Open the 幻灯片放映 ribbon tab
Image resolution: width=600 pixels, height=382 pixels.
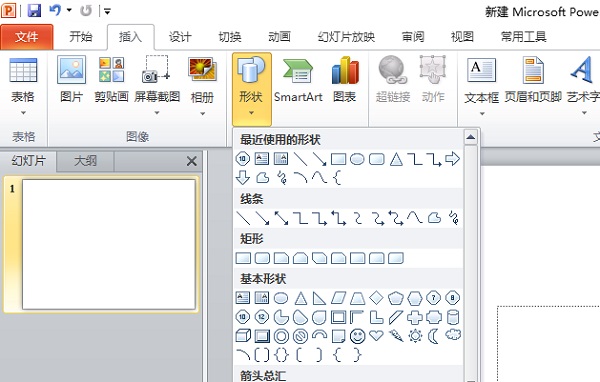(346, 37)
